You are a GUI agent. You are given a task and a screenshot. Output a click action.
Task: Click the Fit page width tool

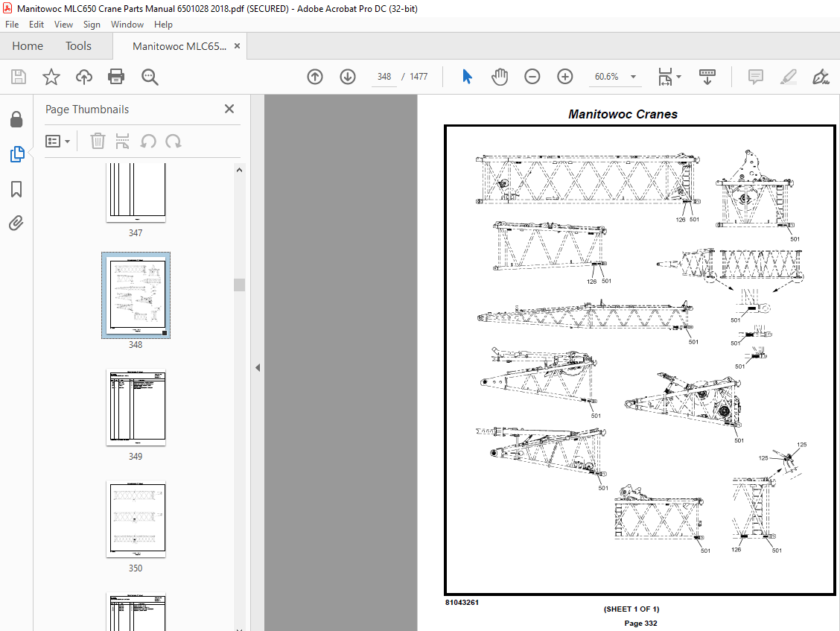665,77
